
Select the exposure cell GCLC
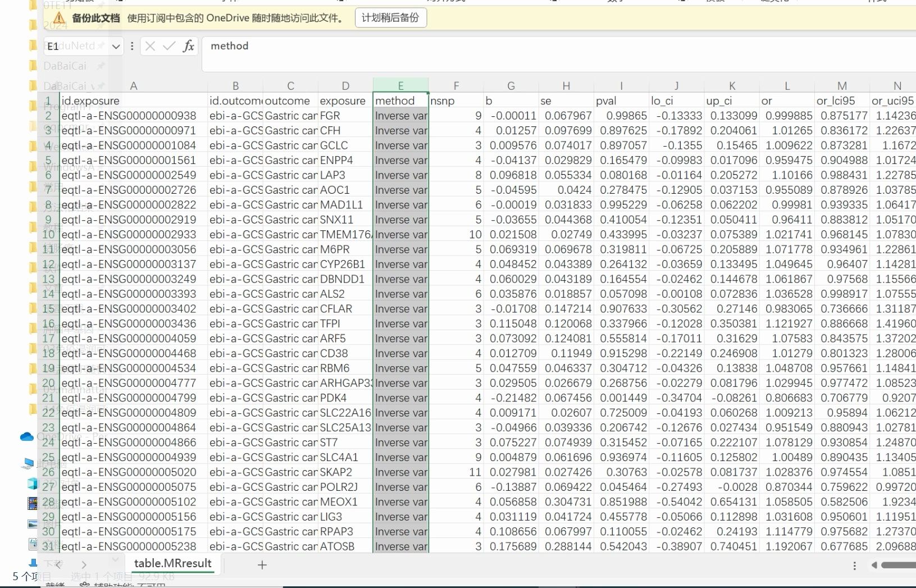point(345,145)
